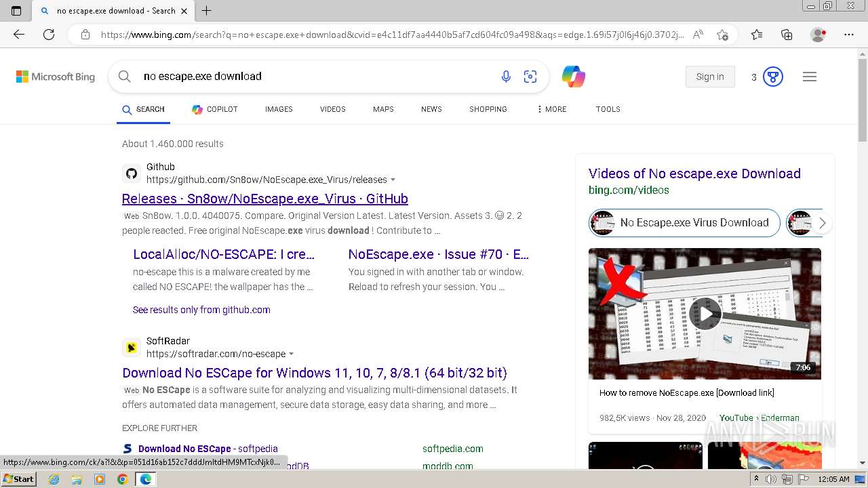868x488 pixels.
Task: Click the Sign in button
Action: (x=710, y=77)
